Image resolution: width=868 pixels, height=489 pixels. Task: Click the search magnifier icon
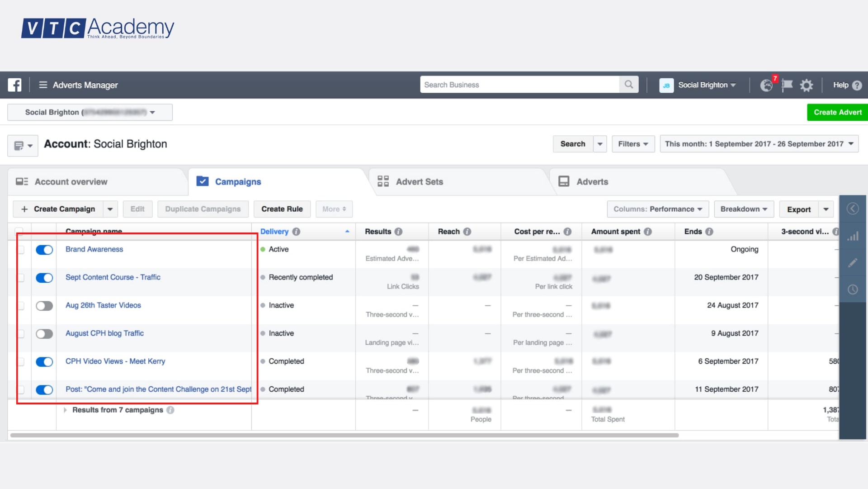point(628,85)
